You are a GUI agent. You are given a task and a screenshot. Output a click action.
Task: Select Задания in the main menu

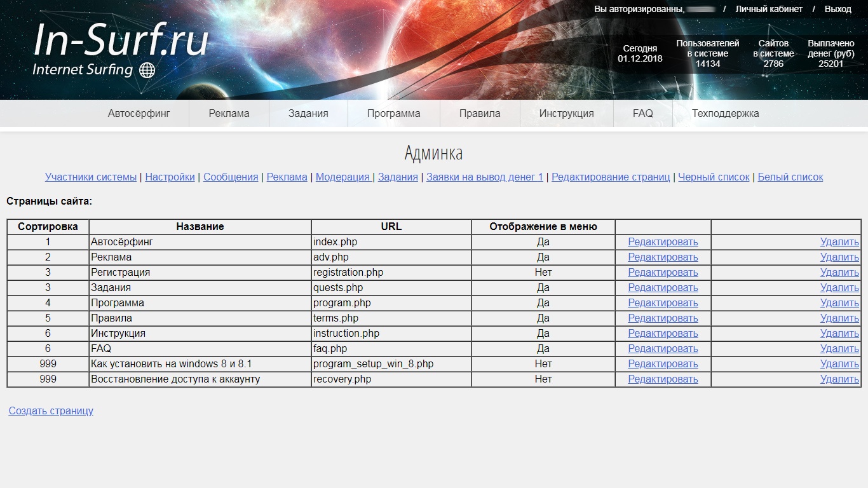pyautogui.click(x=308, y=114)
